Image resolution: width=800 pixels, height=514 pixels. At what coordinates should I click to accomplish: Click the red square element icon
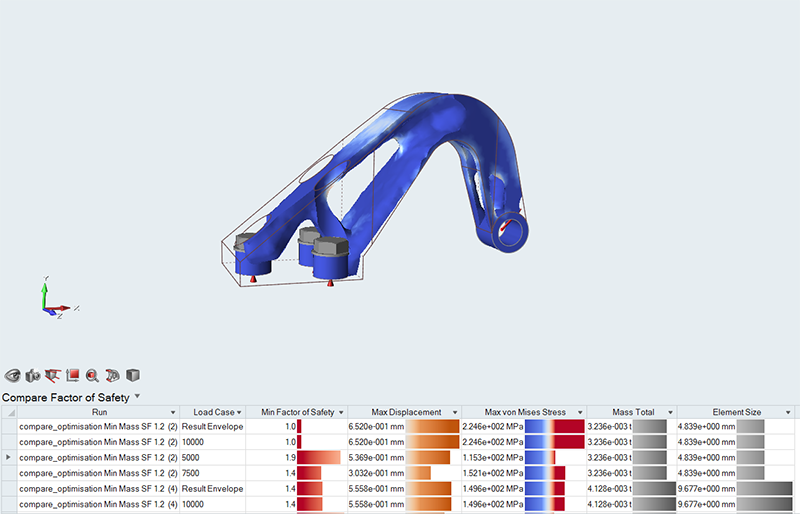73,376
